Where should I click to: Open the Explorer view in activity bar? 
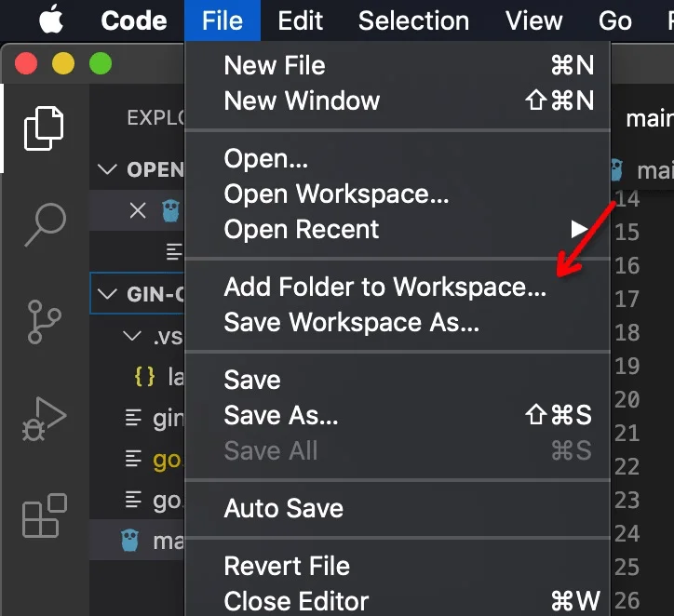tap(44, 128)
